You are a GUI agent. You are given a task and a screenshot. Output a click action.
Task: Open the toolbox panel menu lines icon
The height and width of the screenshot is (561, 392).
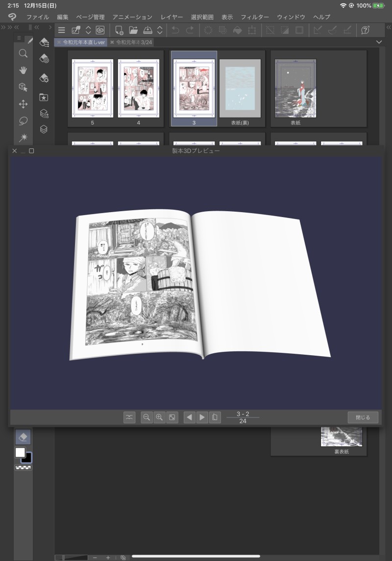point(19,38)
